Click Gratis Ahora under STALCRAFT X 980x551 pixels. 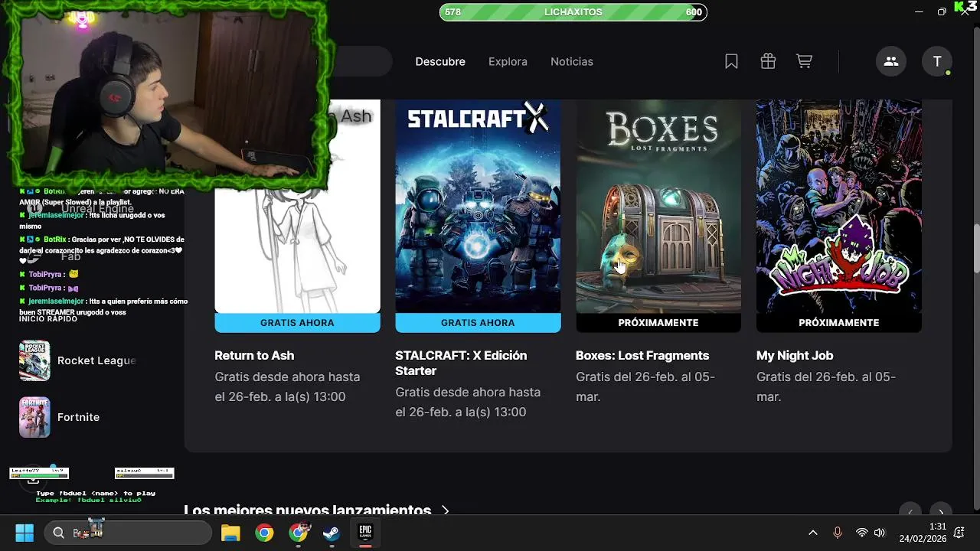[478, 323]
